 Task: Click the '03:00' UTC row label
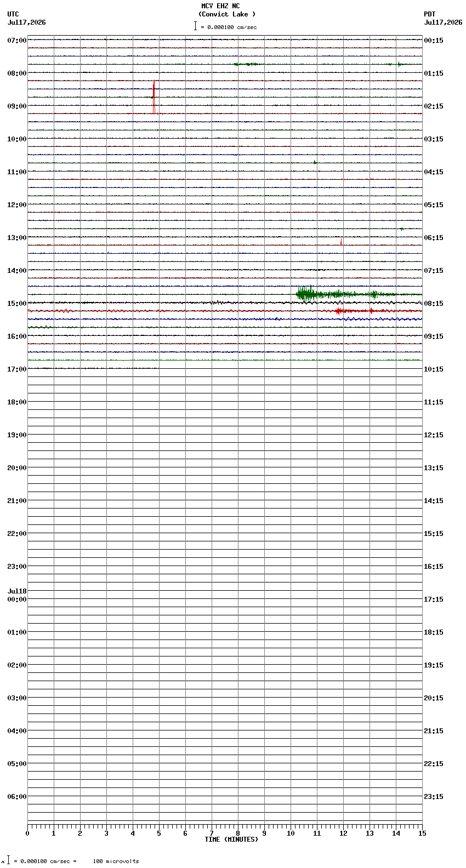coord(17,698)
